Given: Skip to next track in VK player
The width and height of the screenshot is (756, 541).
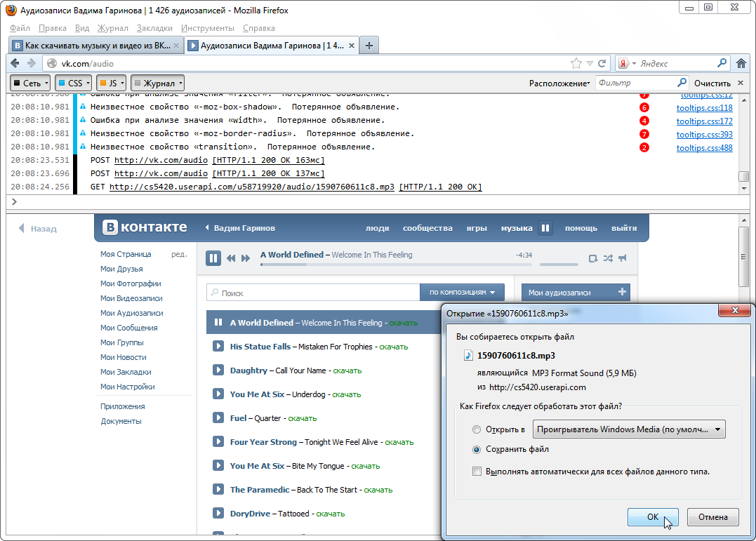Looking at the screenshot, I should coord(246,258).
